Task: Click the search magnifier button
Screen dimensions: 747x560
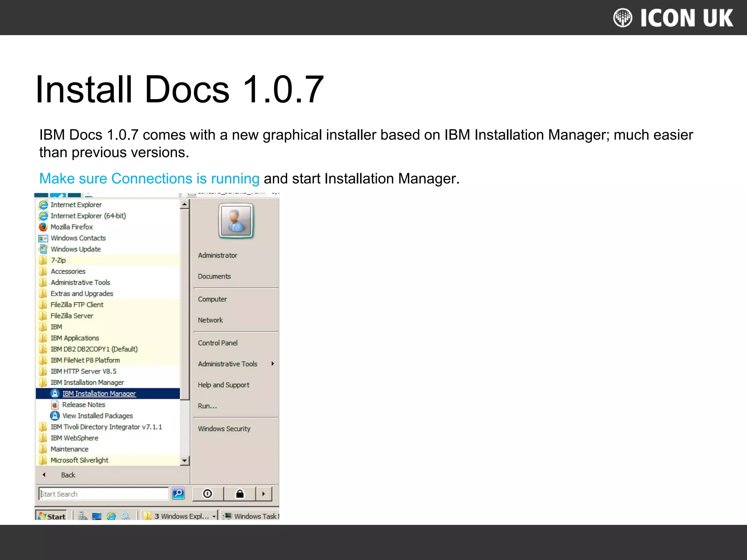Action: pyautogui.click(x=178, y=494)
